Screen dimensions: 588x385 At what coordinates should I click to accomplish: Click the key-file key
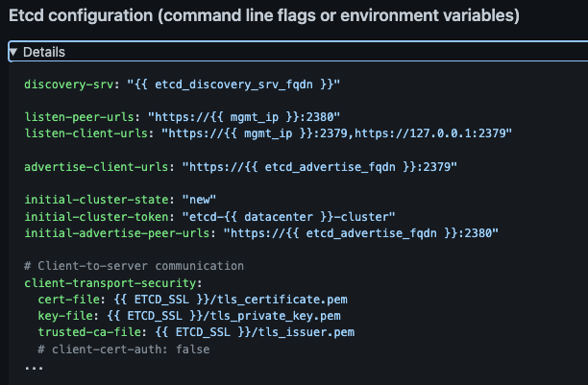pyautogui.click(x=65, y=316)
